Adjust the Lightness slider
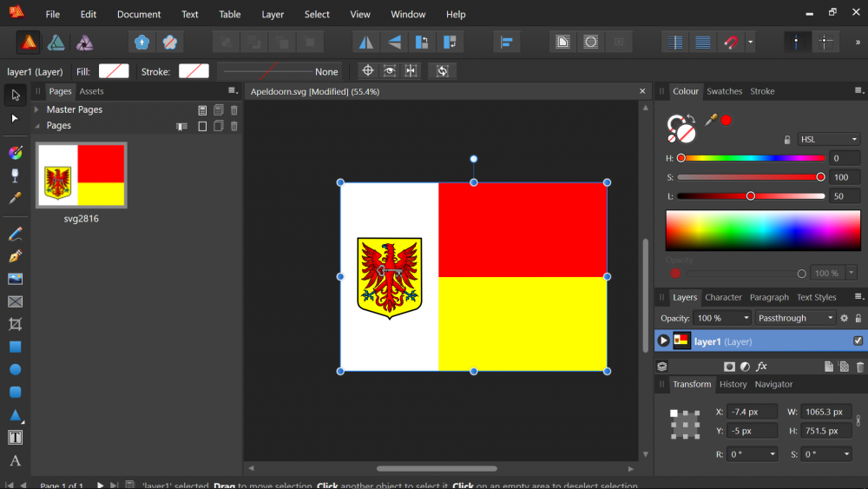 pos(751,196)
